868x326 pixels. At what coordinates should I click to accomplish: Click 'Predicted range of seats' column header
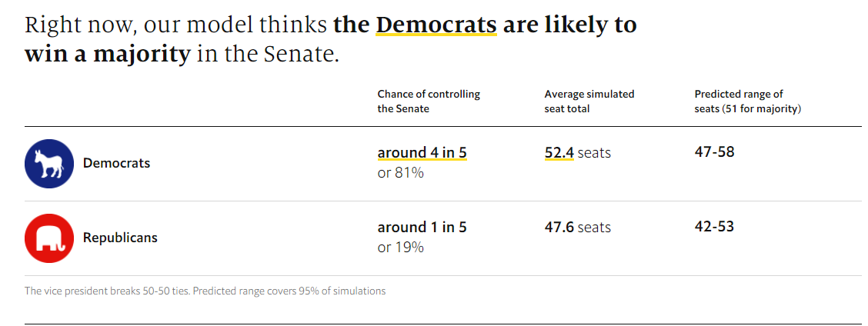click(748, 101)
